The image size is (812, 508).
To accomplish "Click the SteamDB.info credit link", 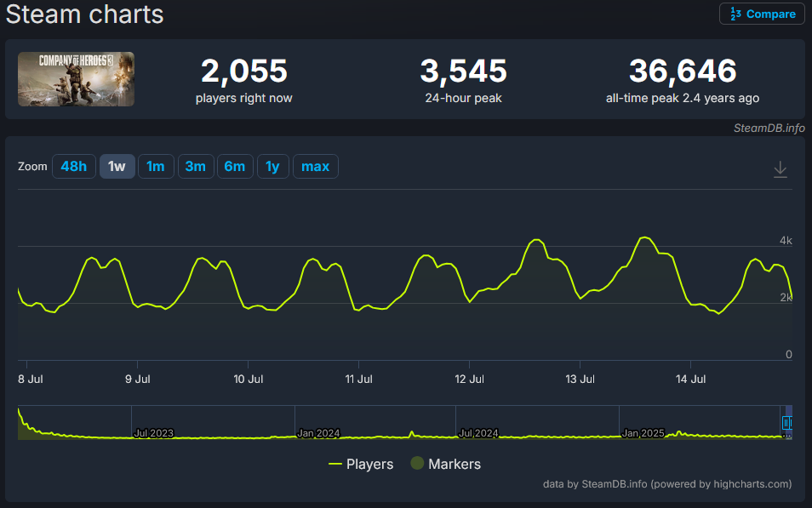I will pos(769,128).
